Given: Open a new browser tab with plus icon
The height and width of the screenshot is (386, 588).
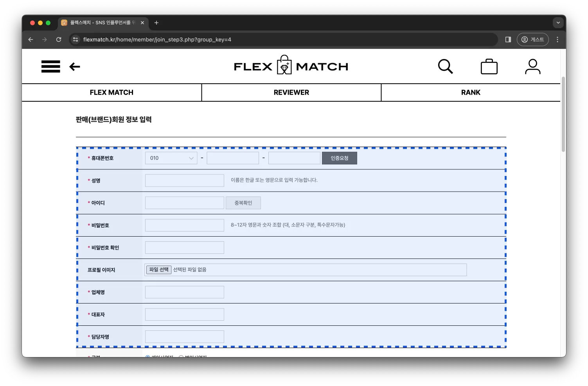Looking at the screenshot, I should tap(156, 23).
